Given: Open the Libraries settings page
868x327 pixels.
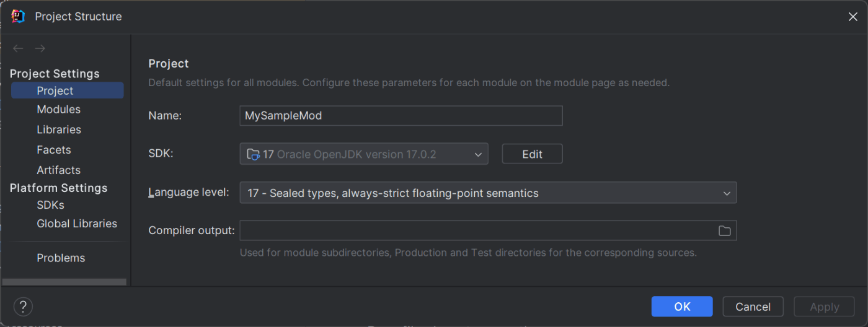Looking at the screenshot, I should [x=59, y=129].
